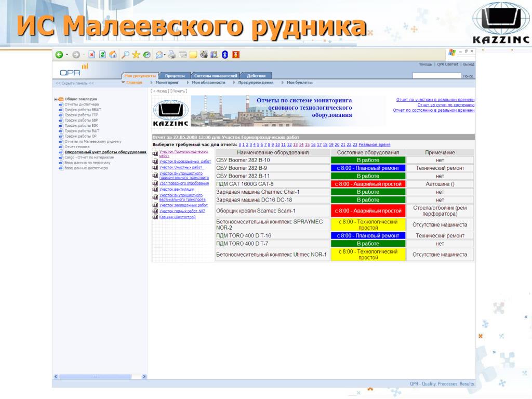Open Участок вентиляции link
The width and height of the screenshot is (532, 399).
[x=177, y=189]
